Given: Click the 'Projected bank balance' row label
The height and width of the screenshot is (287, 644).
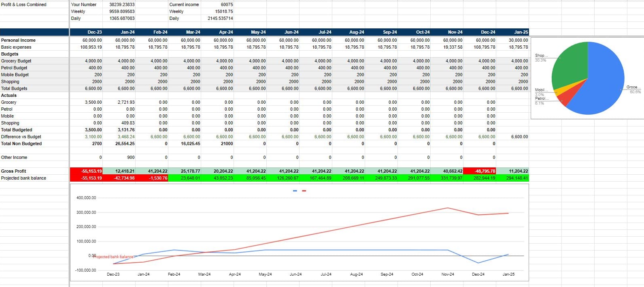Looking at the screenshot, I should [23, 178].
